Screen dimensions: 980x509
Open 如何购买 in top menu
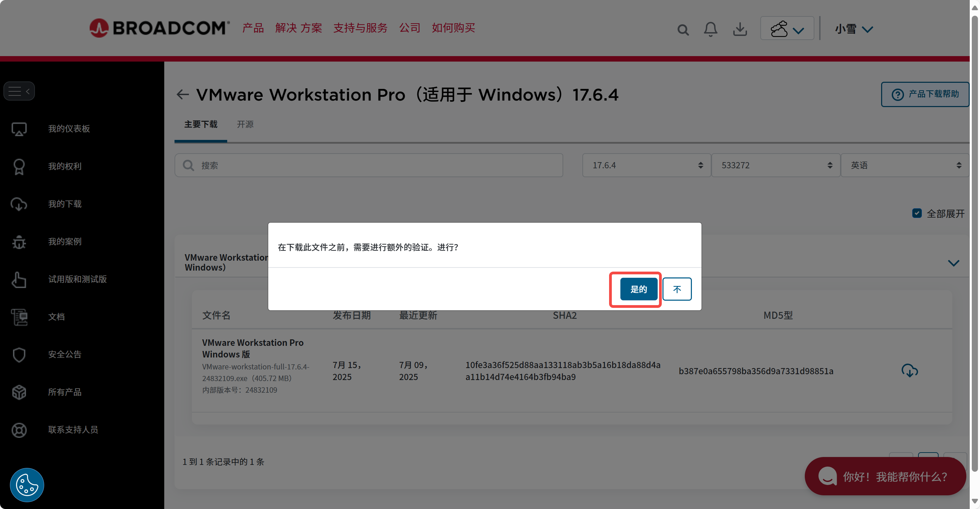pos(453,28)
